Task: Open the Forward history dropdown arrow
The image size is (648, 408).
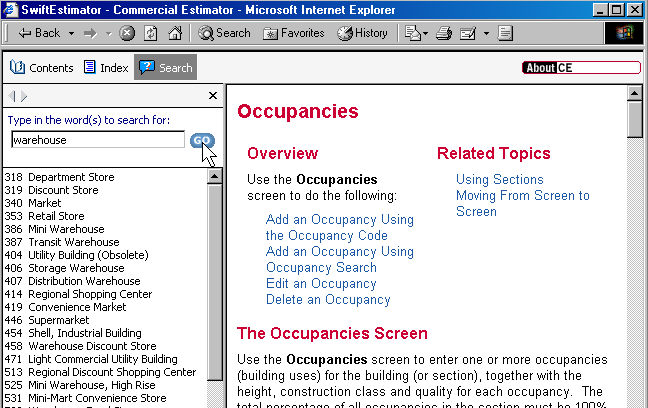Action: (x=109, y=33)
